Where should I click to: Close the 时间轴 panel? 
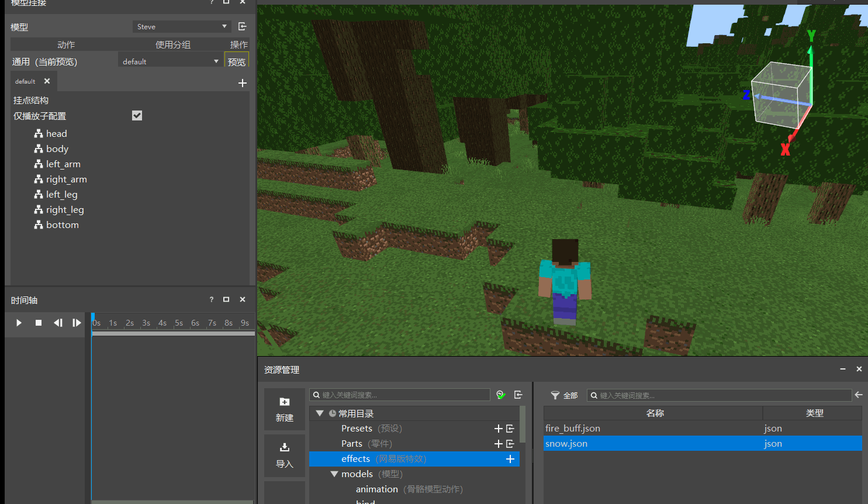tap(243, 299)
